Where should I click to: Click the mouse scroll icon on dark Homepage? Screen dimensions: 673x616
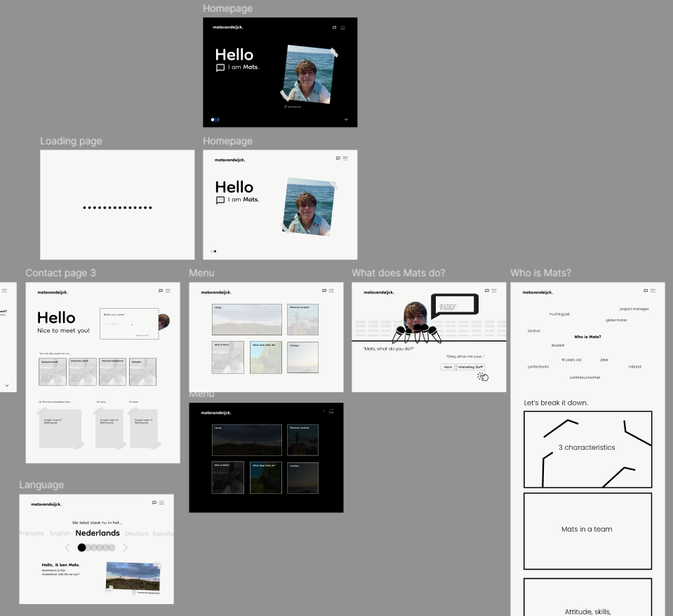point(286,107)
